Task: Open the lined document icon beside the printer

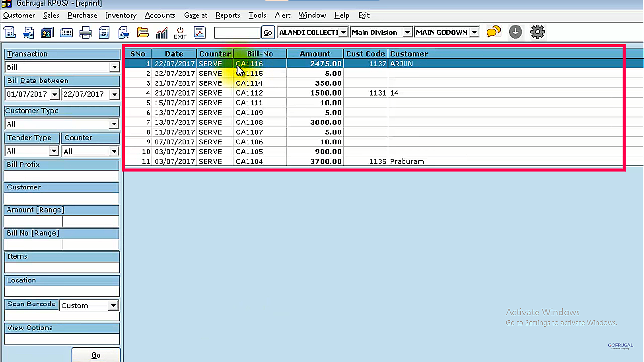Action: click(x=104, y=32)
